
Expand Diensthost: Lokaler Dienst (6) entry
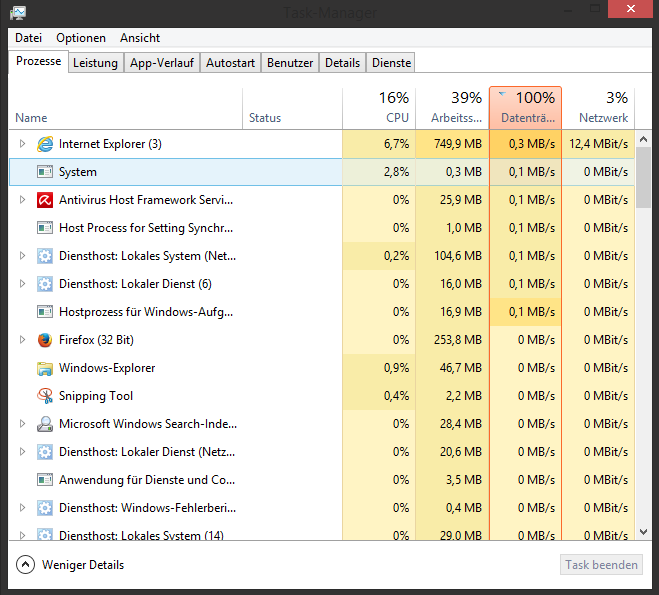pyautogui.click(x=22, y=284)
